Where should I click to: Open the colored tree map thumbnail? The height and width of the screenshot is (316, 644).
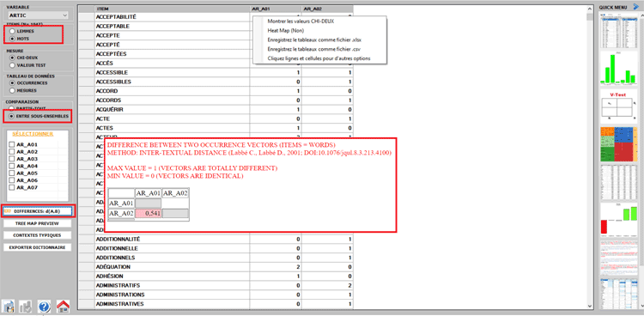click(618, 143)
